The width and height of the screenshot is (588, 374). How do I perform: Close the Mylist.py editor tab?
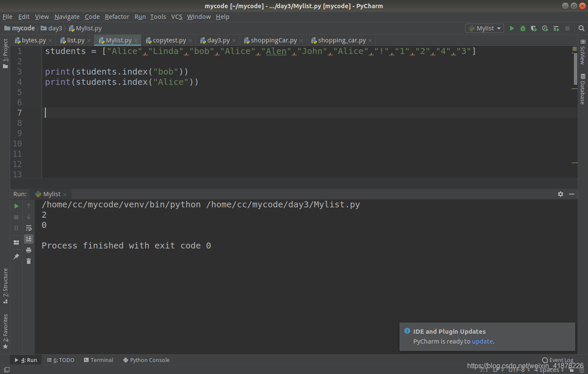(136, 40)
